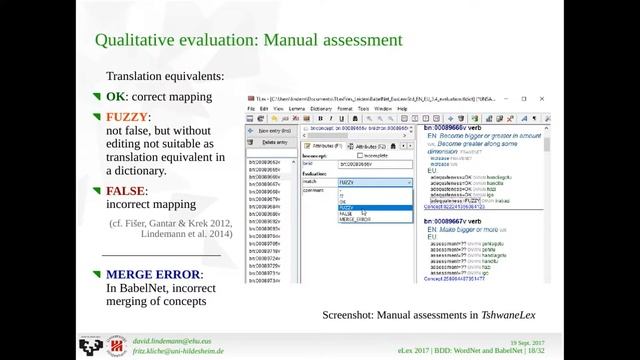Click the search box above the entry list

click(x=271, y=153)
